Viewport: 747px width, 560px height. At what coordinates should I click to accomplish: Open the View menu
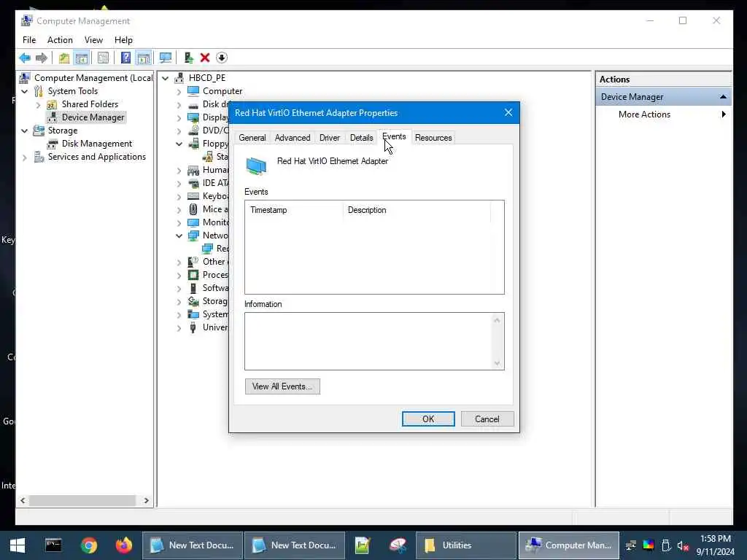point(93,40)
